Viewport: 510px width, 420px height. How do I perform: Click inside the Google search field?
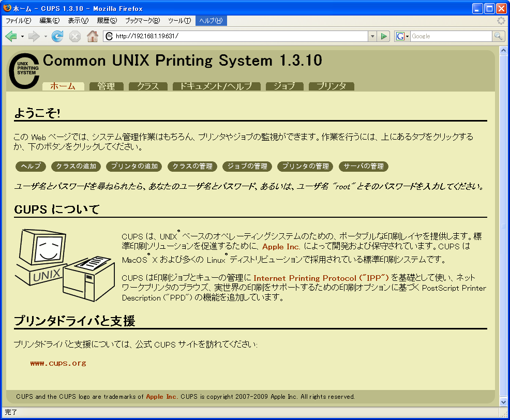coord(450,36)
